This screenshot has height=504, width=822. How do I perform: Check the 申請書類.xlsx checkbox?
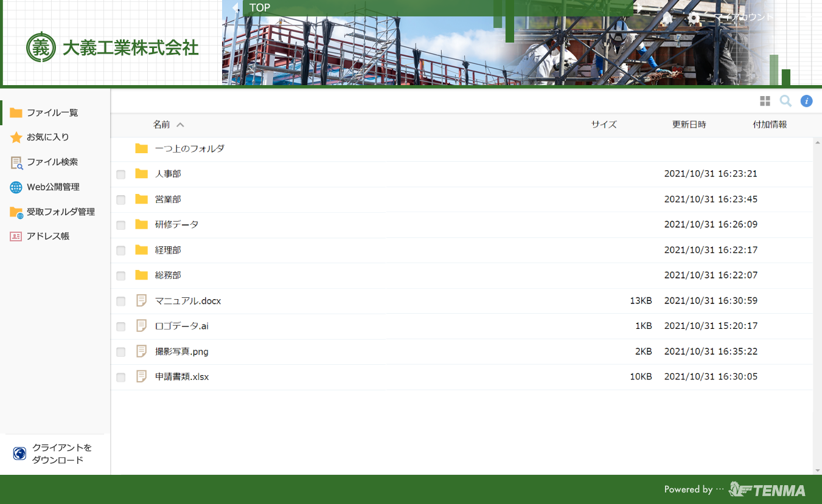click(120, 378)
